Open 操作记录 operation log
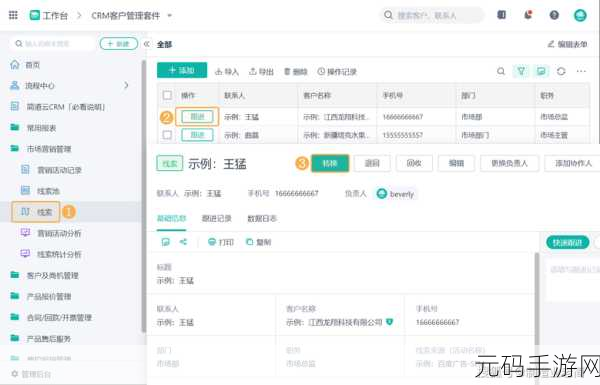This screenshot has height=385, width=600. [x=337, y=72]
